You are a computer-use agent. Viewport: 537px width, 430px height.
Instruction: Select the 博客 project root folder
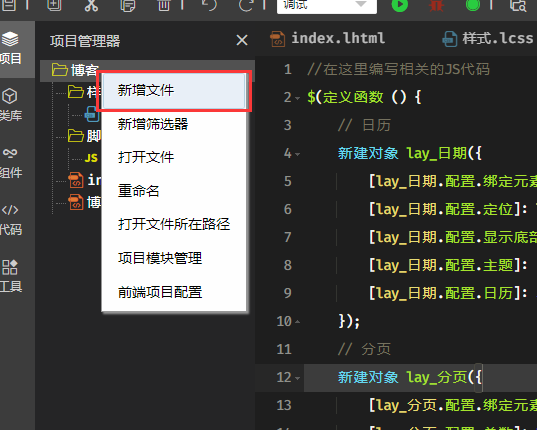pyautogui.click(x=75, y=71)
